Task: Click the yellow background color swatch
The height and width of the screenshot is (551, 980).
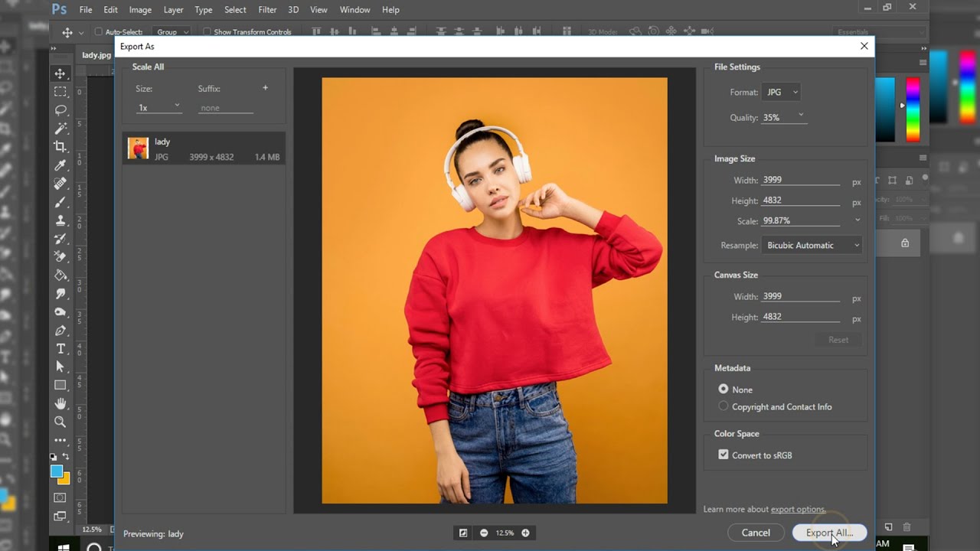Action: (64, 479)
